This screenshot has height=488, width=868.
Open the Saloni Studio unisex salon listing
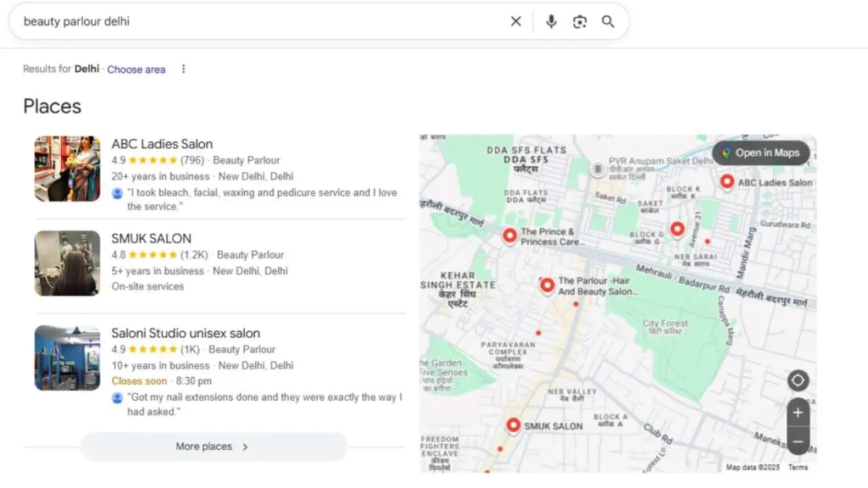tap(186, 333)
